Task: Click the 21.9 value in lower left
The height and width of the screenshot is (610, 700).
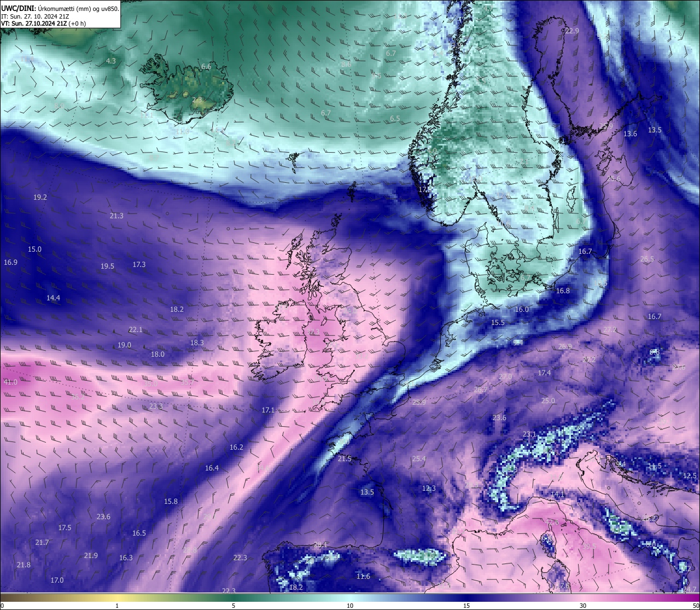Action: [91, 555]
